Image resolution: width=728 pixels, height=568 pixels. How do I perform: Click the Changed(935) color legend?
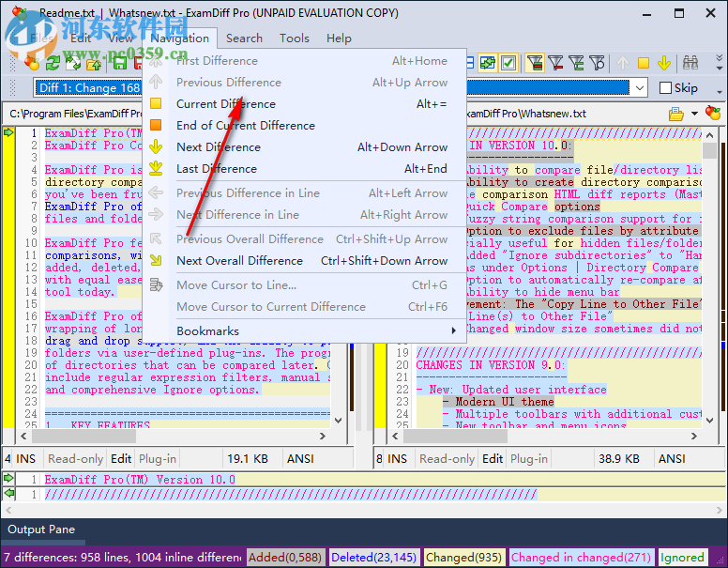tap(463, 558)
